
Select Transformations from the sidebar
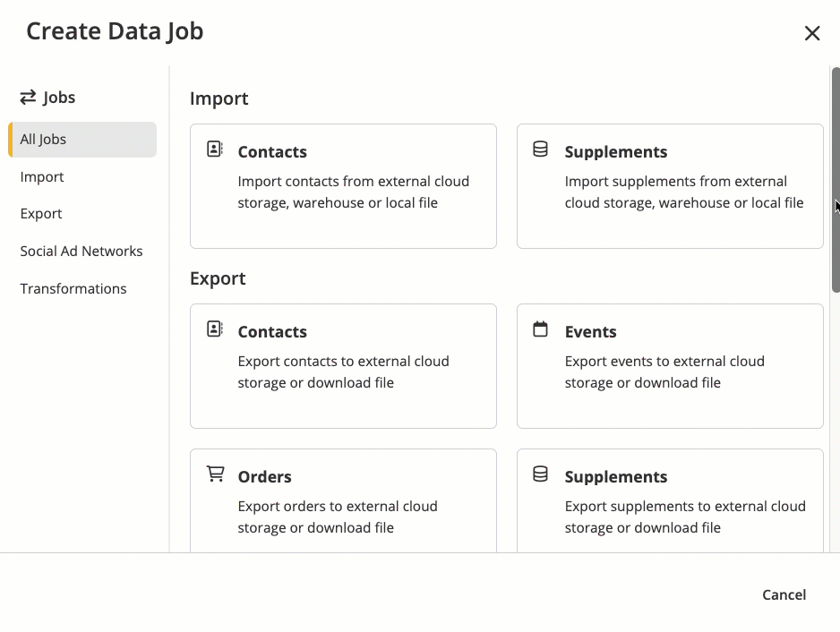pyautogui.click(x=73, y=288)
